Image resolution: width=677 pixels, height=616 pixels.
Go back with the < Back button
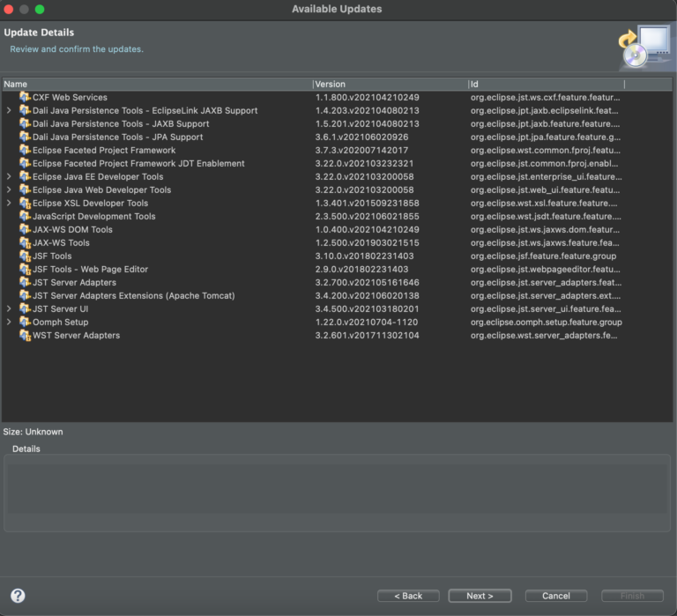(x=408, y=596)
